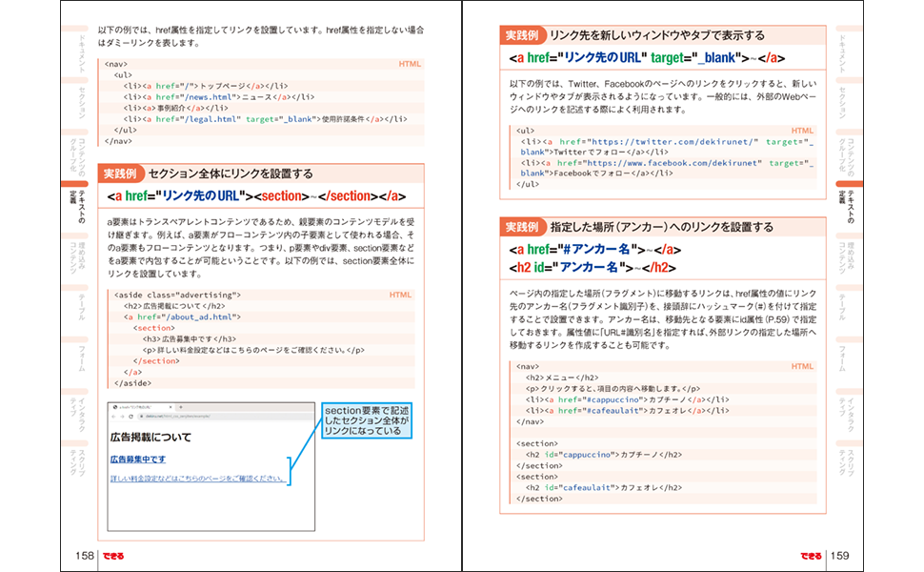Click the browser forward arrow in the preview

(122, 417)
